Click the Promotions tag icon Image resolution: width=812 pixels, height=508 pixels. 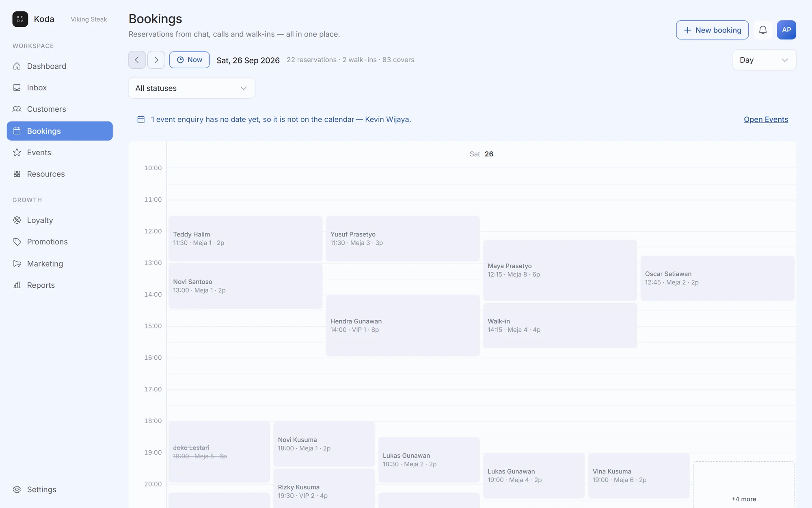click(x=17, y=242)
